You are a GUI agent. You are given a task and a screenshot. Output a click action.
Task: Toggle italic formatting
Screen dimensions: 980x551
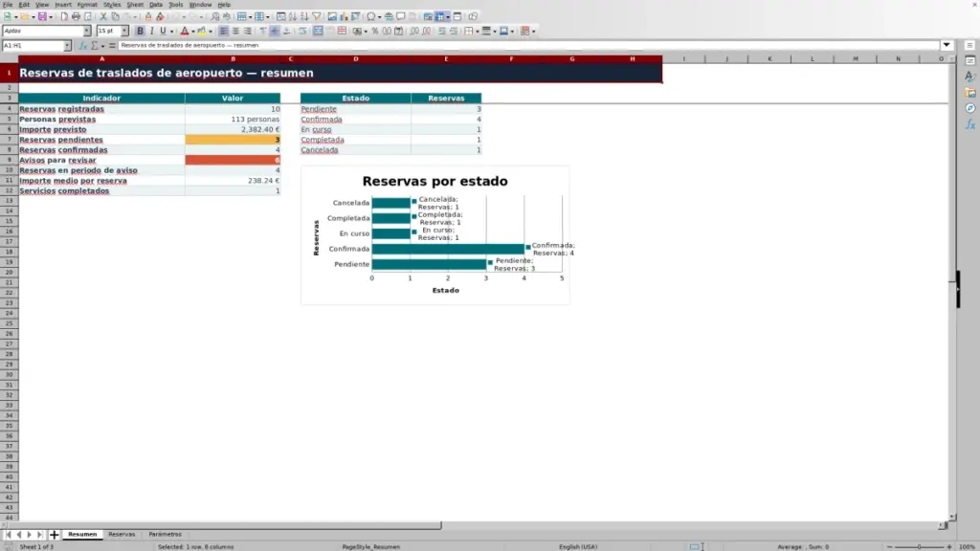pyautogui.click(x=151, y=31)
